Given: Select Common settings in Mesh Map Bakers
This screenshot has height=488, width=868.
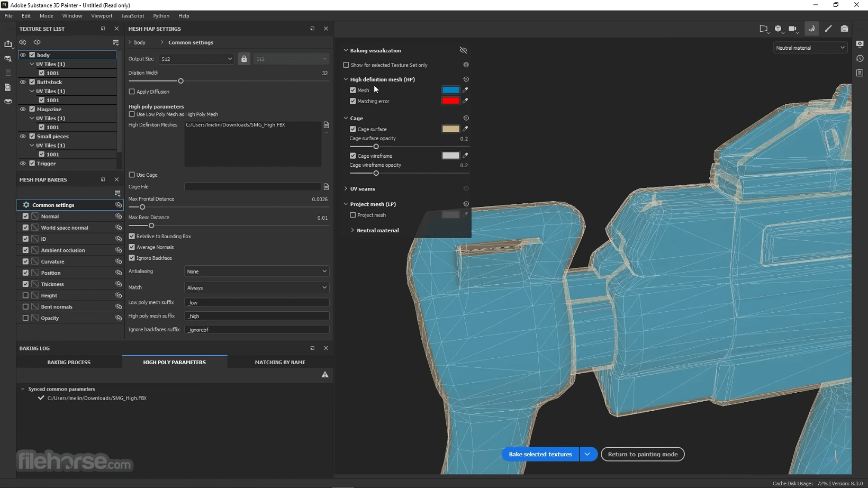Looking at the screenshot, I should tap(70, 205).
